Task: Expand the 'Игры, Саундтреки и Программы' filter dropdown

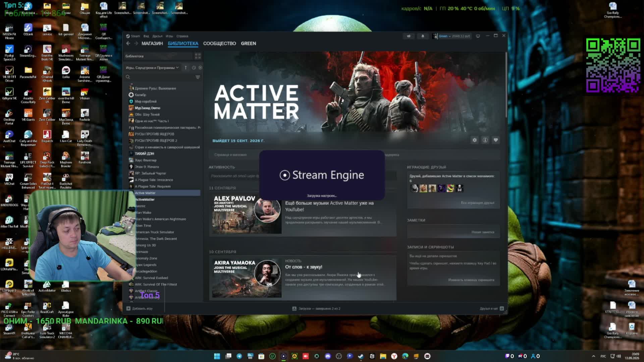Action: point(152,68)
